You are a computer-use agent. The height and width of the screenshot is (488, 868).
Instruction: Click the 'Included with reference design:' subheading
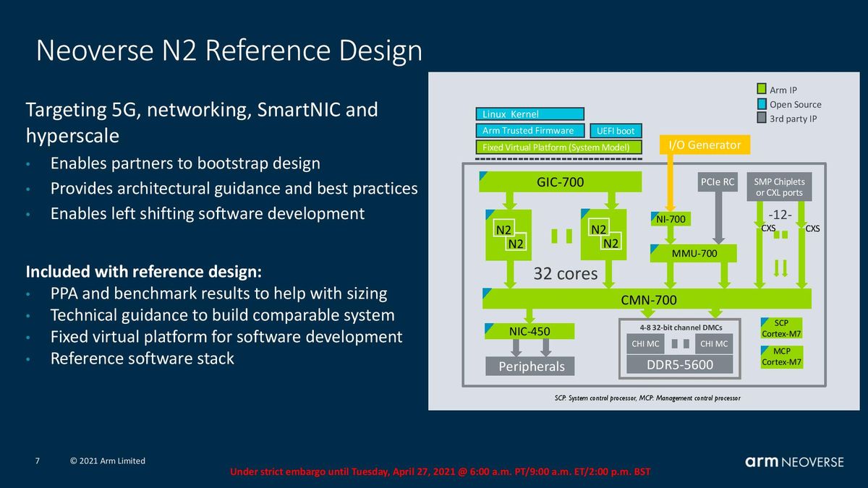click(x=143, y=272)
